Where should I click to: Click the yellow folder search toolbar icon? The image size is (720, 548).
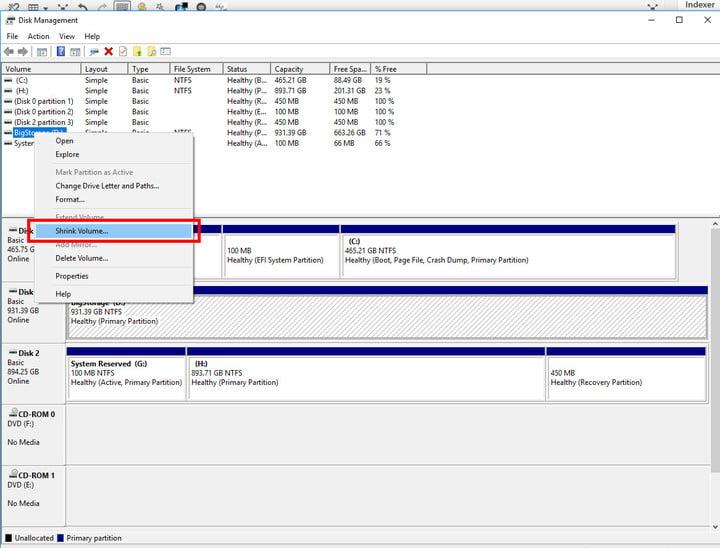152,51
